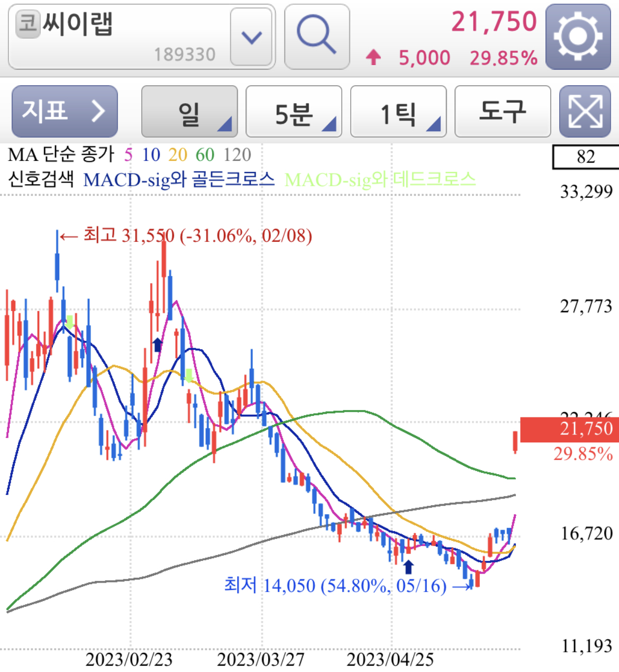Open the magnifier stock search

(317, 37)
